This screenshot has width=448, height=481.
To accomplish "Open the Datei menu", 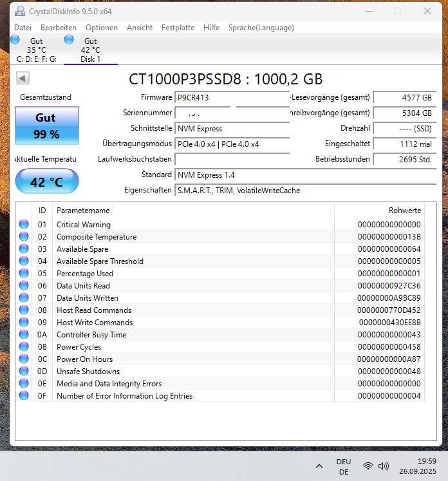I will pyautogui.click(x=23, y=28).
